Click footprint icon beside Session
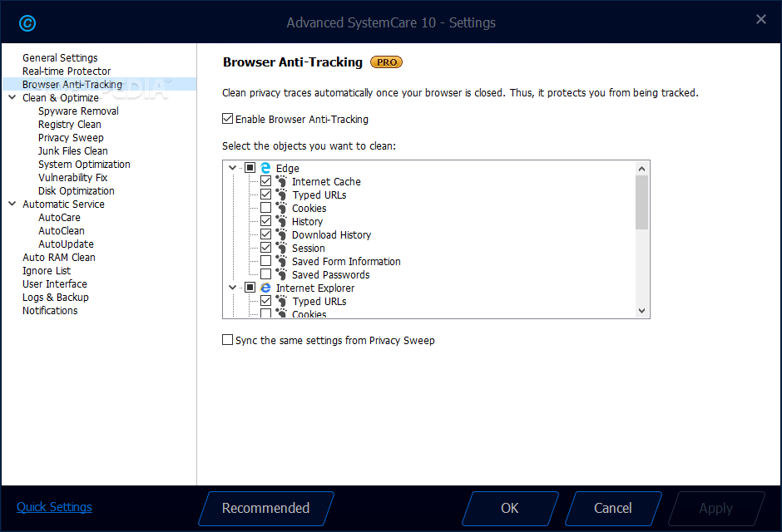Viewport: 782px width, 532px height. coord(282,248)
